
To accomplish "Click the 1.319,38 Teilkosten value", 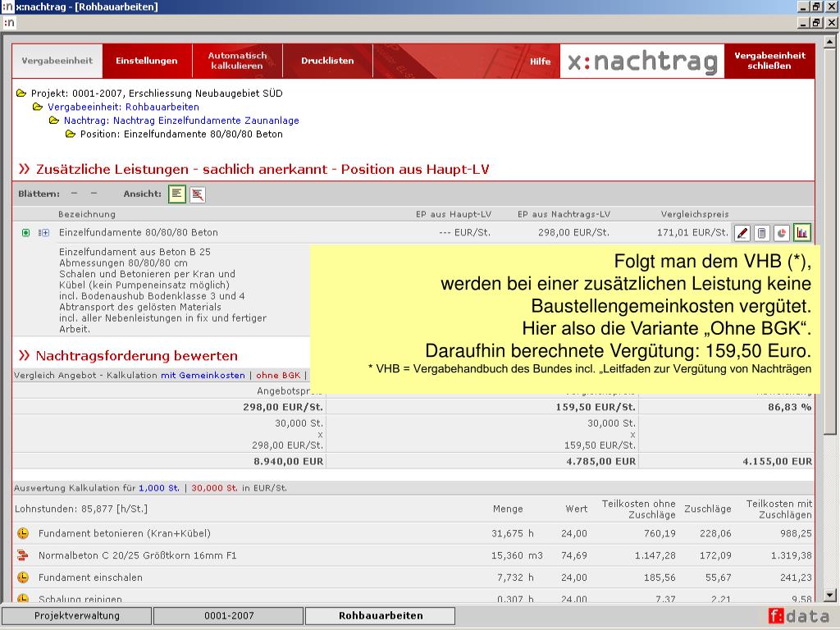I will point(792,555).
